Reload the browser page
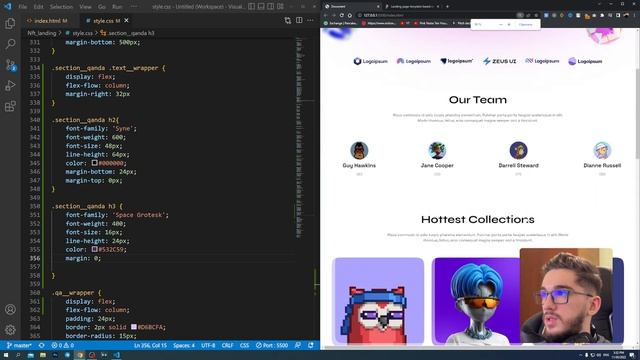This screenshot has height=360, width=640. click(342, 15)
